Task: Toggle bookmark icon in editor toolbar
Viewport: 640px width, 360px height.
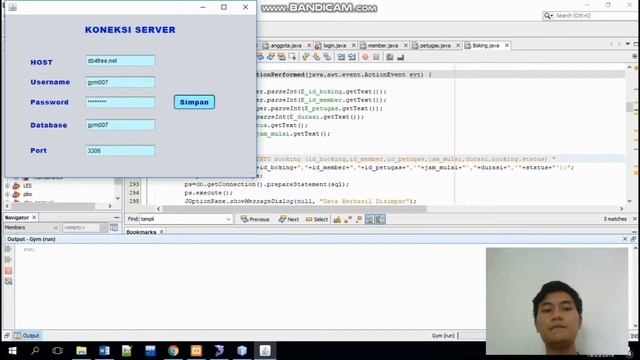Action: click(327, 57)
